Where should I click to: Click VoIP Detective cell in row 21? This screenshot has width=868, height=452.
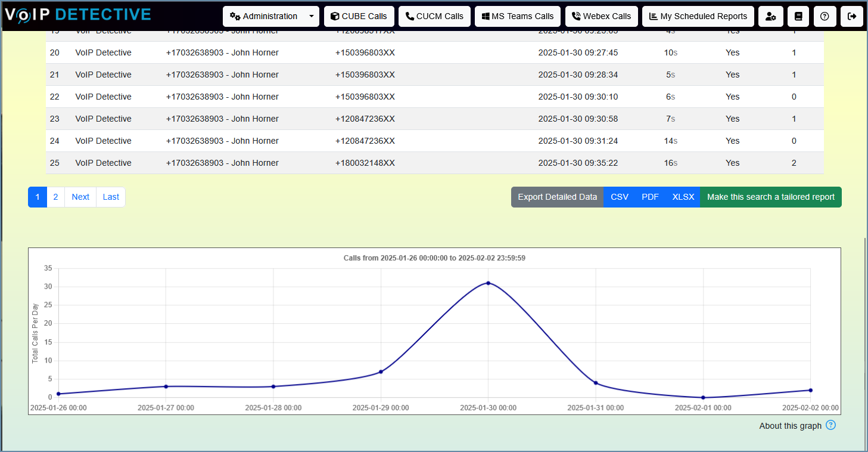pos(104,75)
